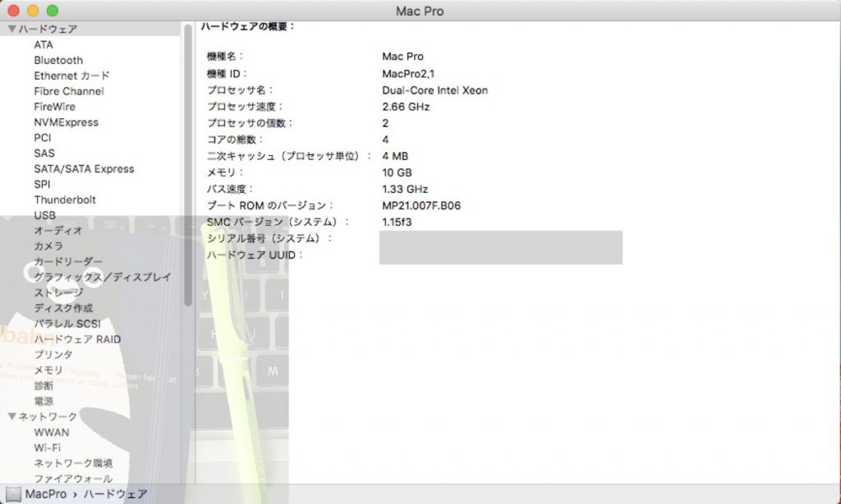Collapse the ネットワーク section triangle
Screen dimensions: 841x504
11,416
